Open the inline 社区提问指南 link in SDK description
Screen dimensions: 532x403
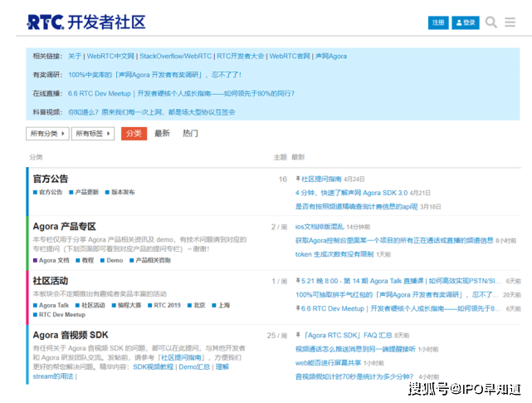pyautogui.click(x=183, y=357)
